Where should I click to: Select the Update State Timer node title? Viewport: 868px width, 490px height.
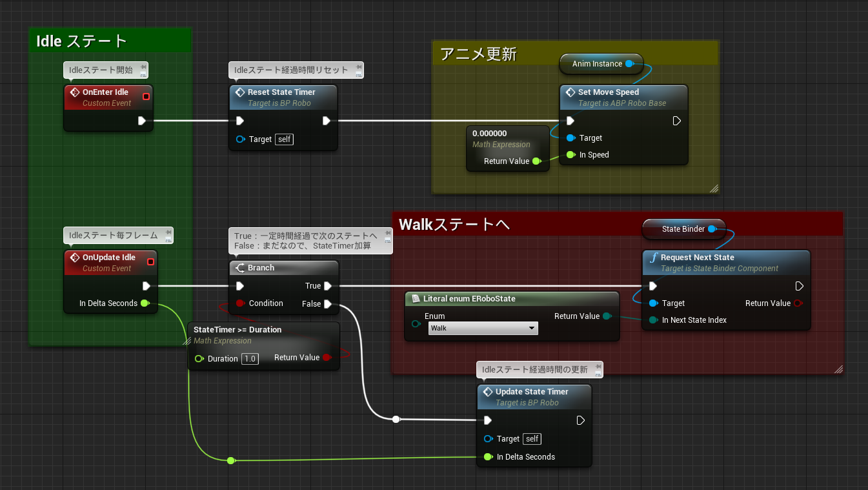coord(532,392)
